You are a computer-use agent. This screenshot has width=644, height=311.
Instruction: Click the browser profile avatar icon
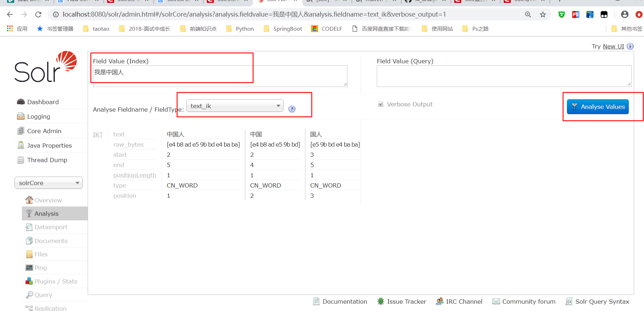[x=625, y=14]
